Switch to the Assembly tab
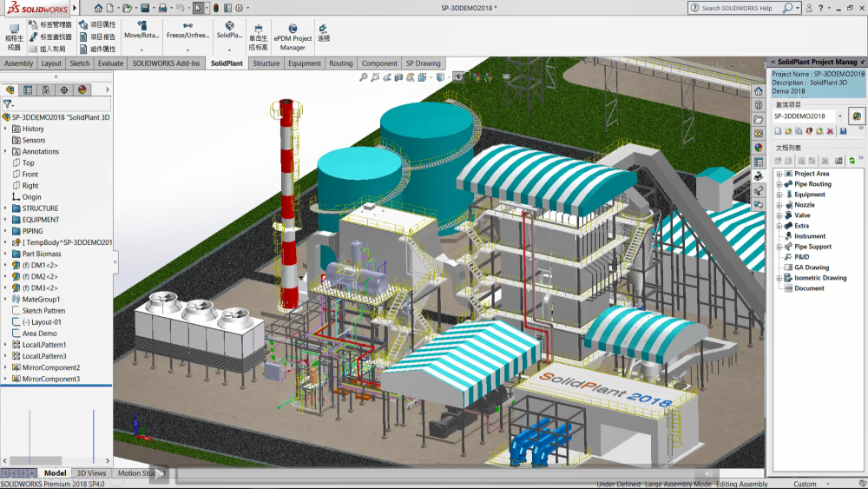This screenshot has height=489, width=868. tap(19, 63)
